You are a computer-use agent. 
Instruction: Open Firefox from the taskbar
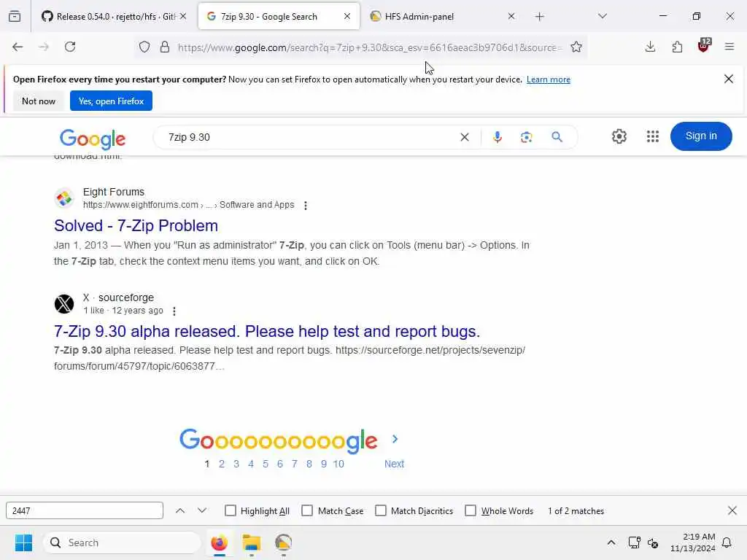tap(219, 542)
